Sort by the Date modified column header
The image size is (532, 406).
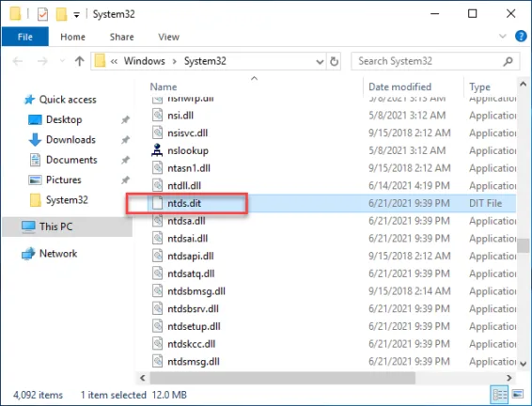point(399,86)
